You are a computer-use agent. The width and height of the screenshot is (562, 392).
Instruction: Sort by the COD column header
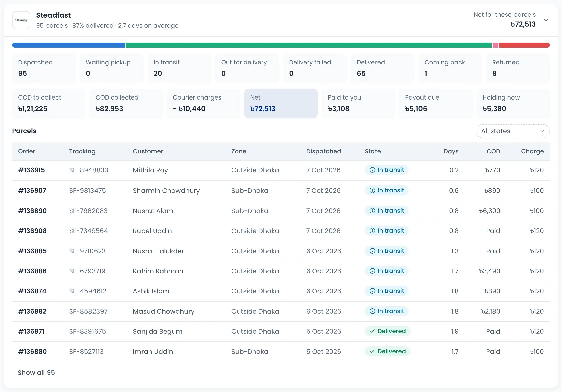493,151
